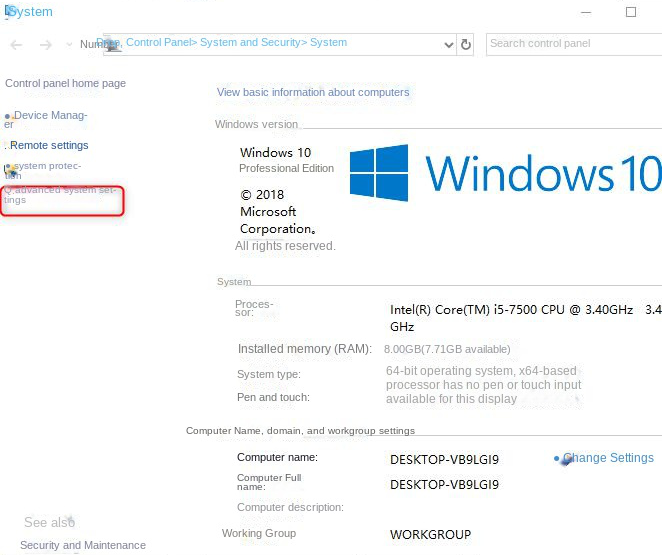Go forward with the right arrow button
This screenshot has height=555, width=662.
click(x=46, y=45)
